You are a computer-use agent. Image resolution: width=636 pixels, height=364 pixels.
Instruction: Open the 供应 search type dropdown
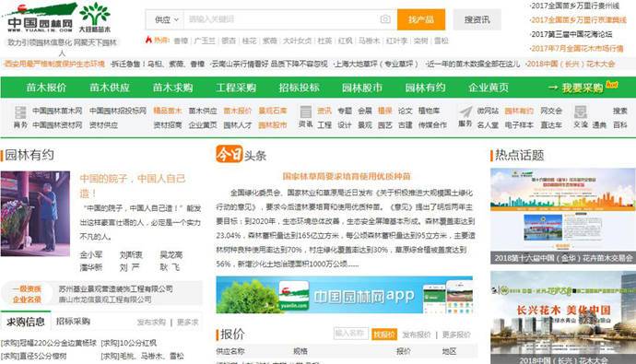point(166,19)
